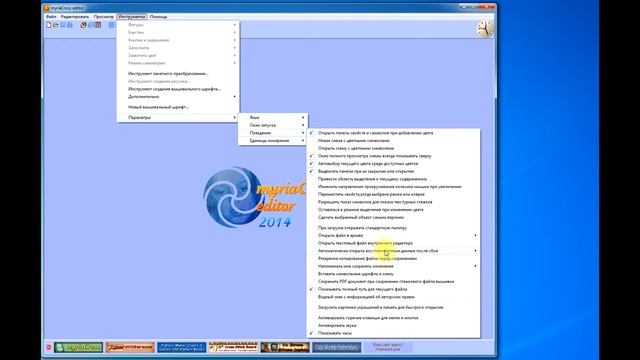This screenshot has height=360, width=640.
Task: Click the grey-blue banner in bottom bar
Action: (336, 347)
